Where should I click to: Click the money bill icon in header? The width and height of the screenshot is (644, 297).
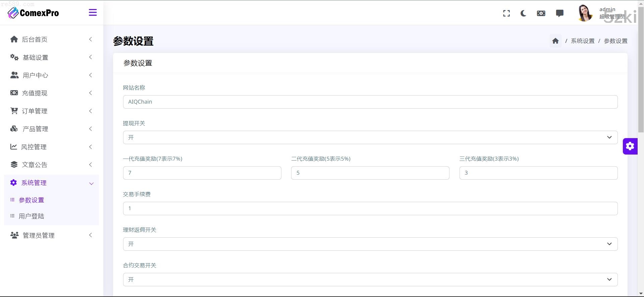click(x=541, y=13)
